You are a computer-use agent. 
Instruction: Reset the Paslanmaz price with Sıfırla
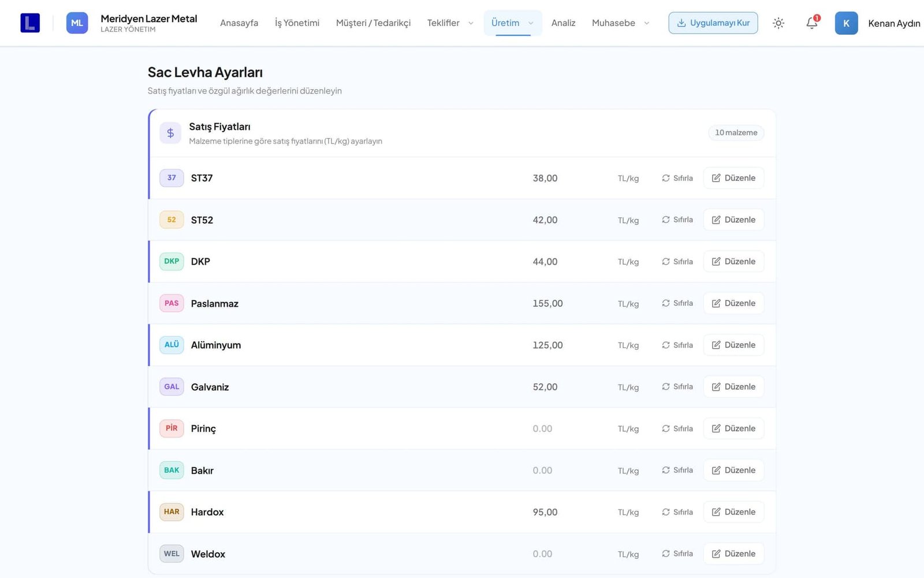tap(677, 303)
